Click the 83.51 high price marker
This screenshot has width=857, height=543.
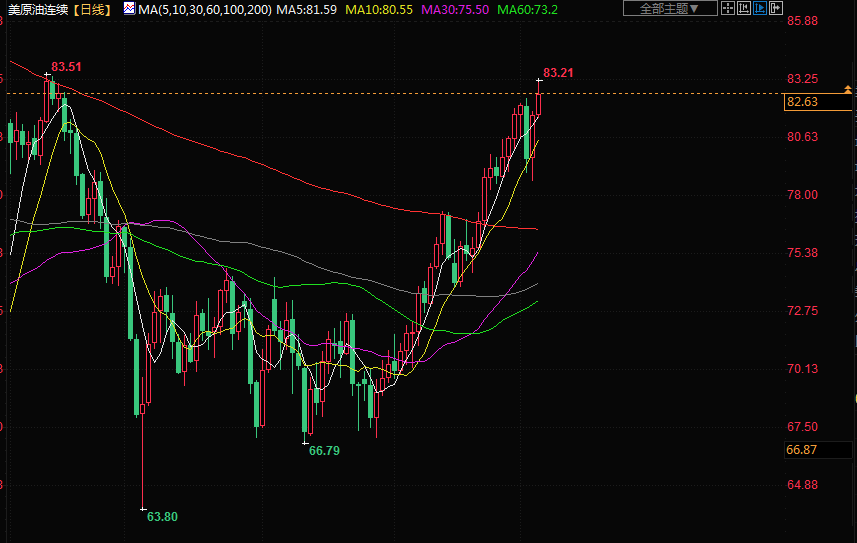tap(66, 67)
